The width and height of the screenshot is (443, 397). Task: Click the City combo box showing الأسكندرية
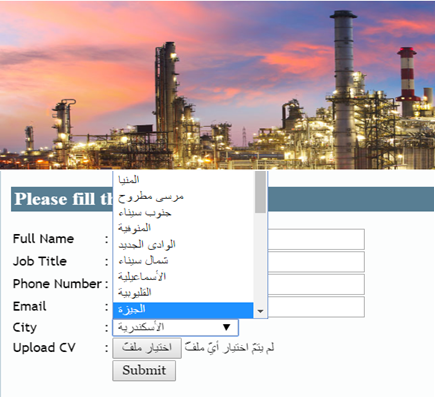[x=176, y=328]
